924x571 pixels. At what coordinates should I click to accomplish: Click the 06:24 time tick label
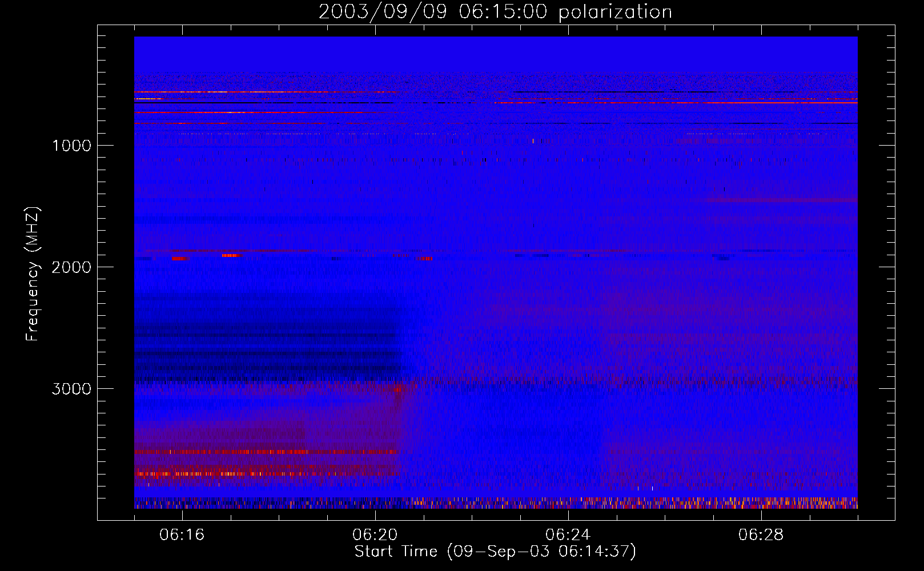[x=568, y=535]
